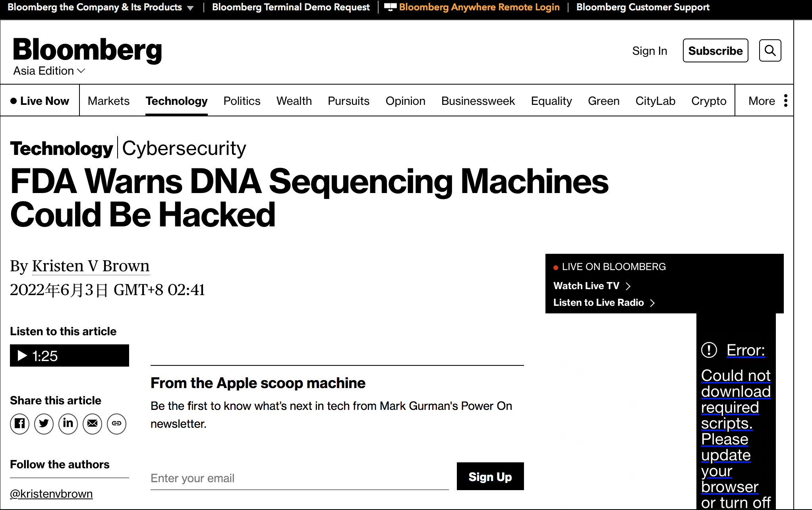Viewport: 812px width, 510px height.
Task: Open Listen to Live Radio link
Action: [x=604, y=303]
